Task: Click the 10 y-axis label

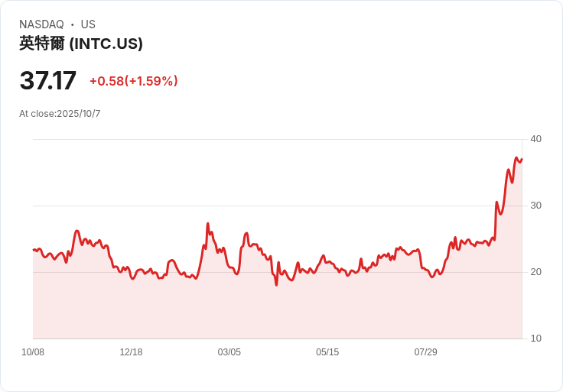Action: [535, 339]
